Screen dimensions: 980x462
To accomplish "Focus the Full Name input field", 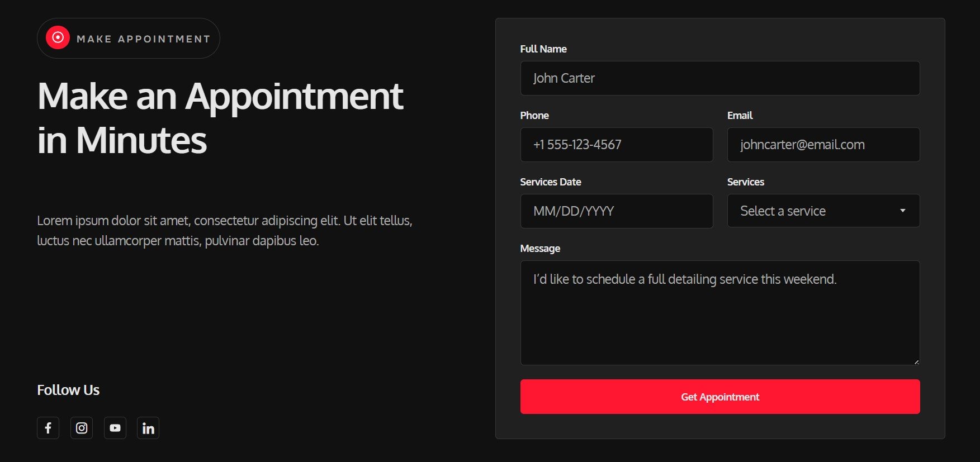I will click(720, 78).
